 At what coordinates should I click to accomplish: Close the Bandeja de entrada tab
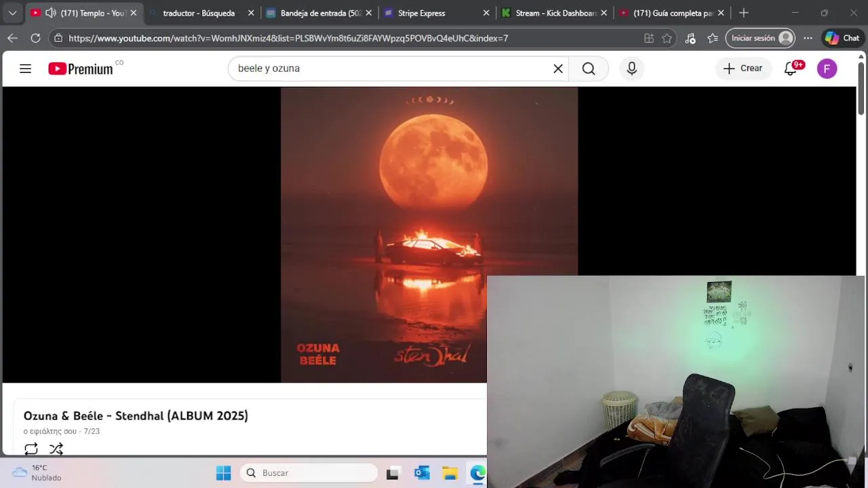pos(369,13)
